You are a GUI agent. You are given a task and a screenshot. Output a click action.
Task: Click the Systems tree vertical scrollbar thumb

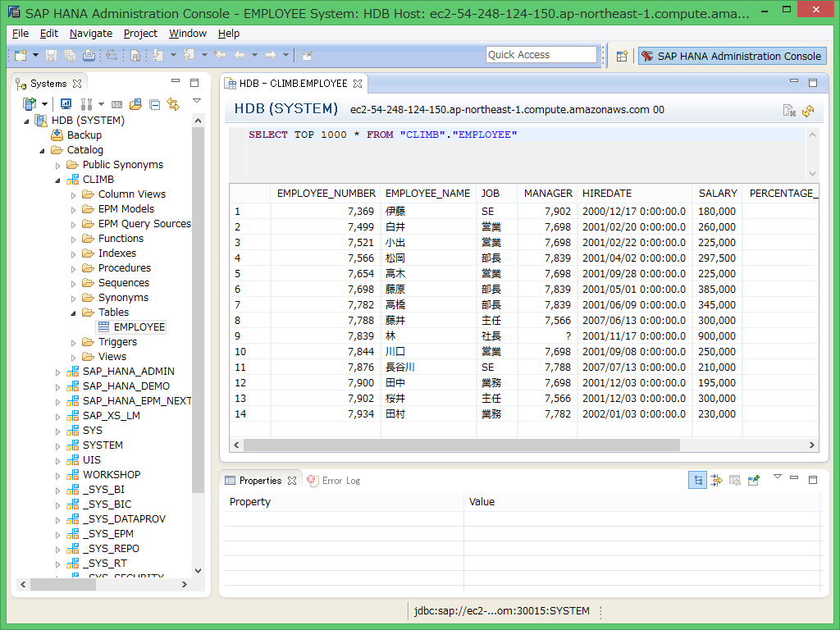tap(198, 311)
